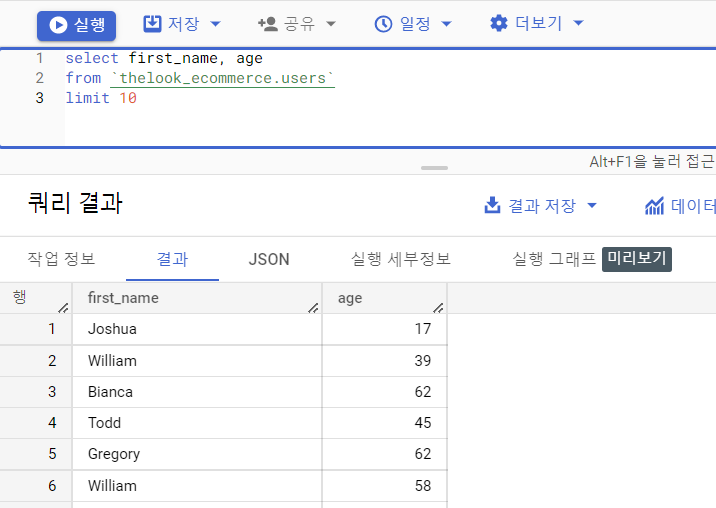Click the William cell in row 6

click(x=197, y=486)
